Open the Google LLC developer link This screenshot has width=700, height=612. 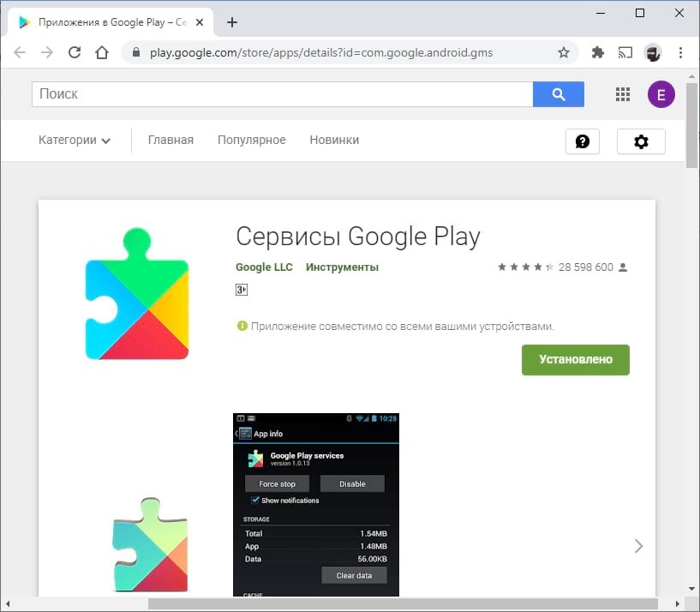pyautogui.click(x=264, y=267)
